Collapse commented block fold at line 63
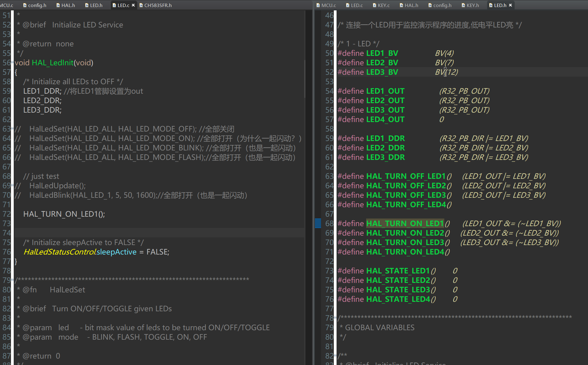This screenshot has height=365, width=588. click(x=13, y=129)
